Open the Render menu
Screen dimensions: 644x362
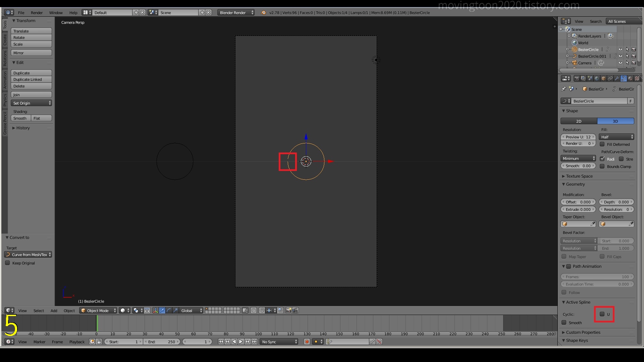(37, 13)
